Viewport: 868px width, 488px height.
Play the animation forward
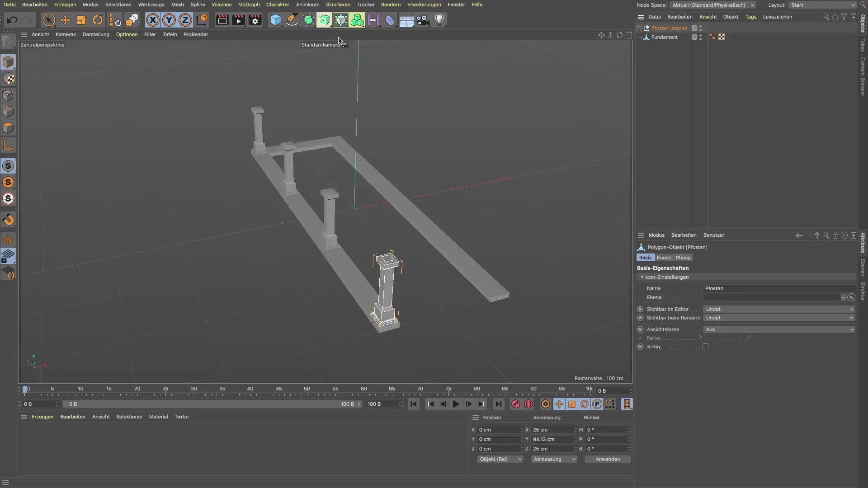tap(456, 404)
